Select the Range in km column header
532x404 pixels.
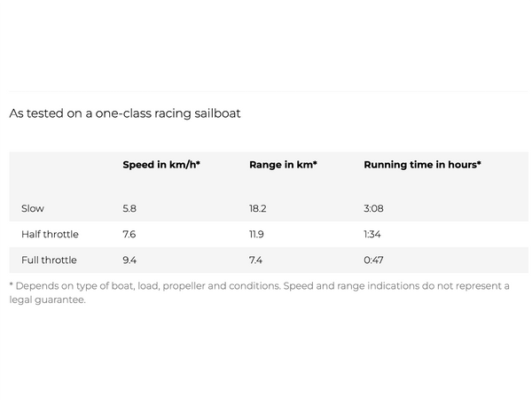click(283, 165)
